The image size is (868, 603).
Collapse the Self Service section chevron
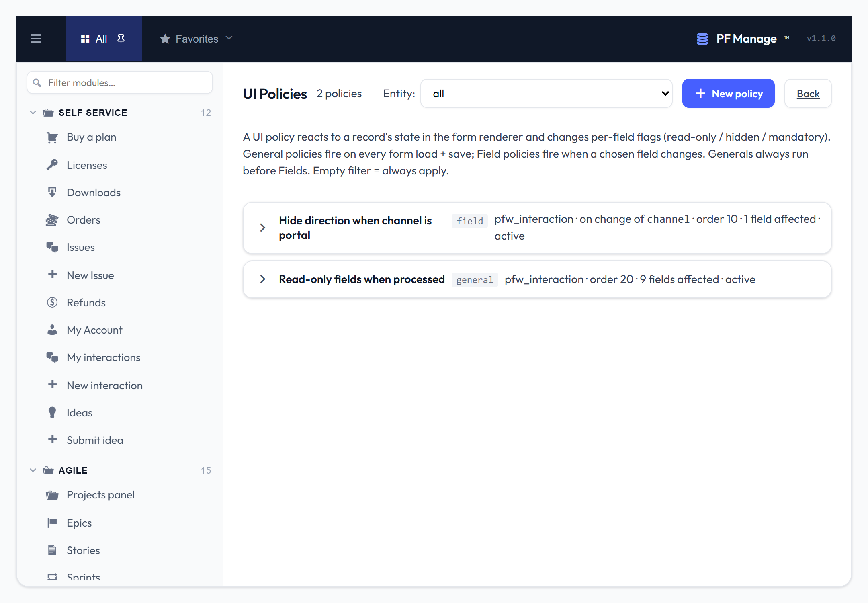coord(33,113)
